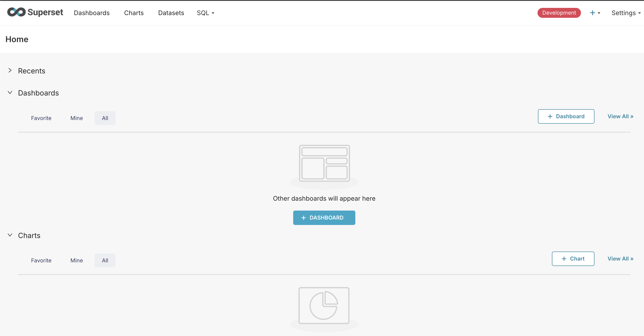Expand the Recents section chevron
This screenshot has width=644, height=336.
tap(10, 70)
